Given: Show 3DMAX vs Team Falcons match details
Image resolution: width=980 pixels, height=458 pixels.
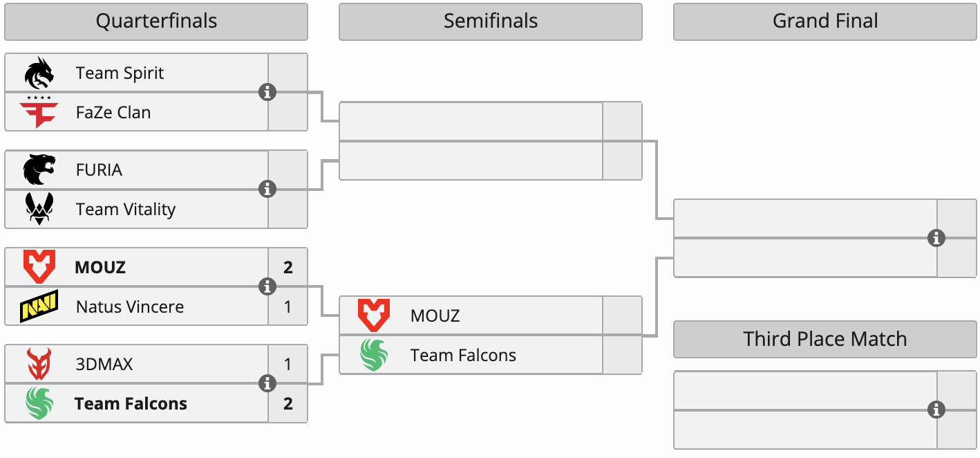Looking at the screenshot, I should tap(267, 383).
